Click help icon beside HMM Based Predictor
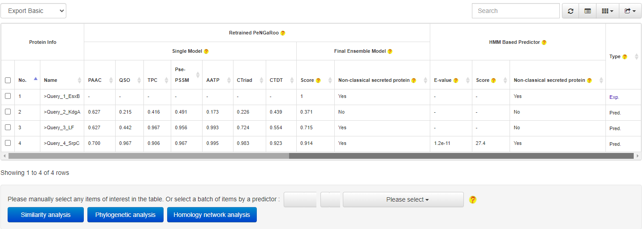Screen dimensions: 644x229 click(544, 42)
